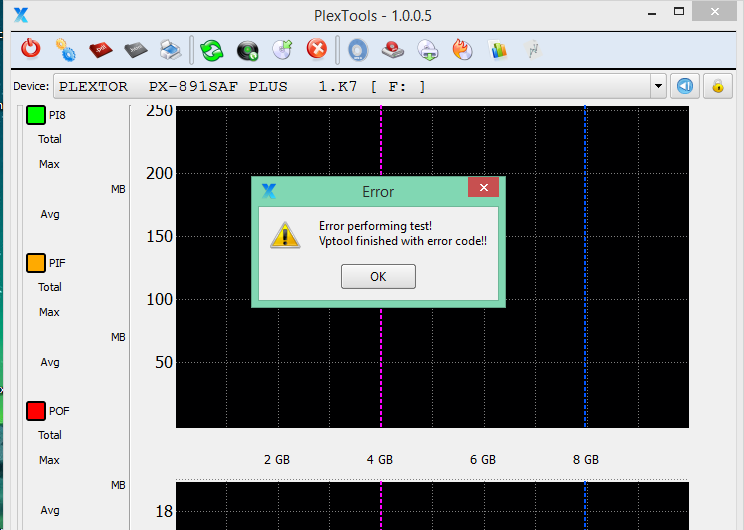This screenshot has height=530, width=744.
Task: Click the blue disc icon in toolbar
Action: click(358, 50)
